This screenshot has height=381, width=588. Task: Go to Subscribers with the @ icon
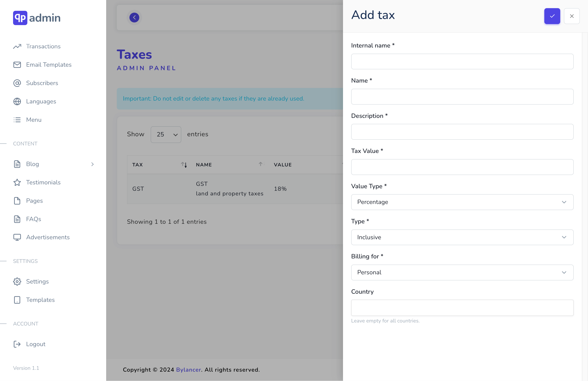coord(17,83)
